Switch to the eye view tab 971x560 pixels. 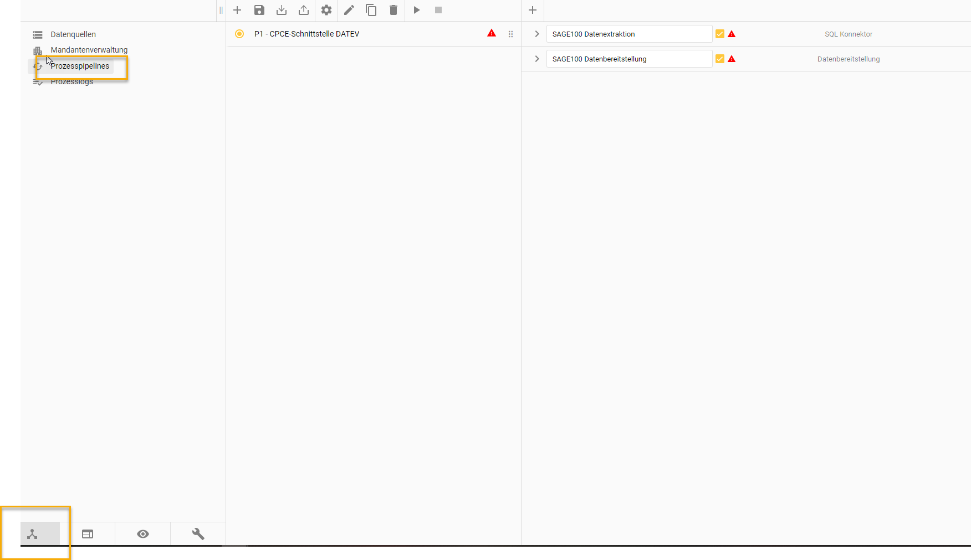(x=143, y=534)
